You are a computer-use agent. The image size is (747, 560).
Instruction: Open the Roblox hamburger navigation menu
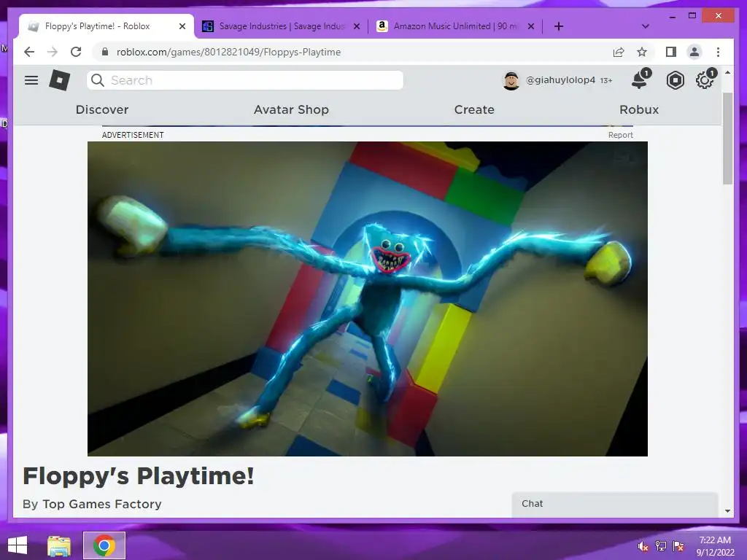point(31,80)
